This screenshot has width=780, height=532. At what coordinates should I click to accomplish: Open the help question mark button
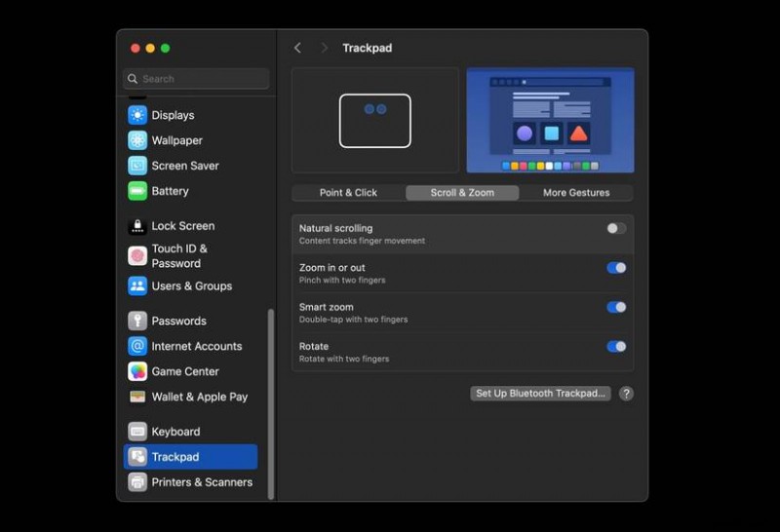(x=626, y=394)
